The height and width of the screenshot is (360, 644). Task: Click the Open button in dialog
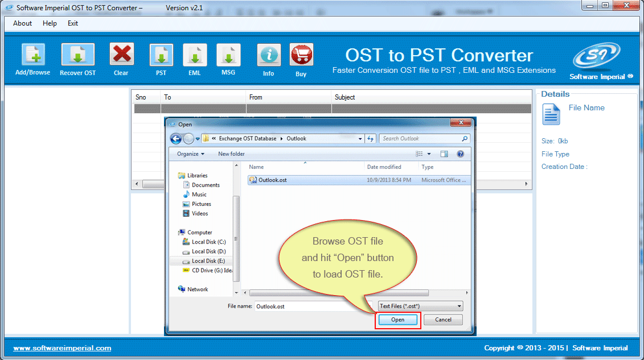click(x=397, y=320)
